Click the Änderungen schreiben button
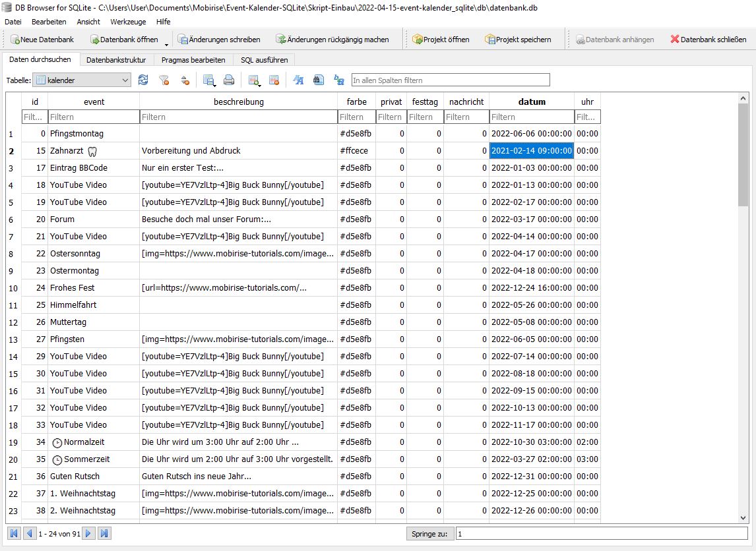This screenshot has width=756, height=551. point(218,40)
